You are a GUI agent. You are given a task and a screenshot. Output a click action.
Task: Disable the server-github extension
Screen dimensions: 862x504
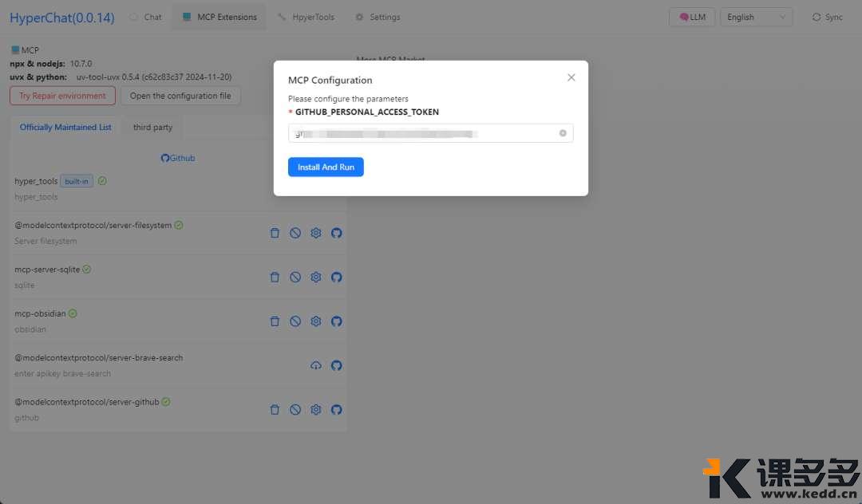[x=295, y=410]
